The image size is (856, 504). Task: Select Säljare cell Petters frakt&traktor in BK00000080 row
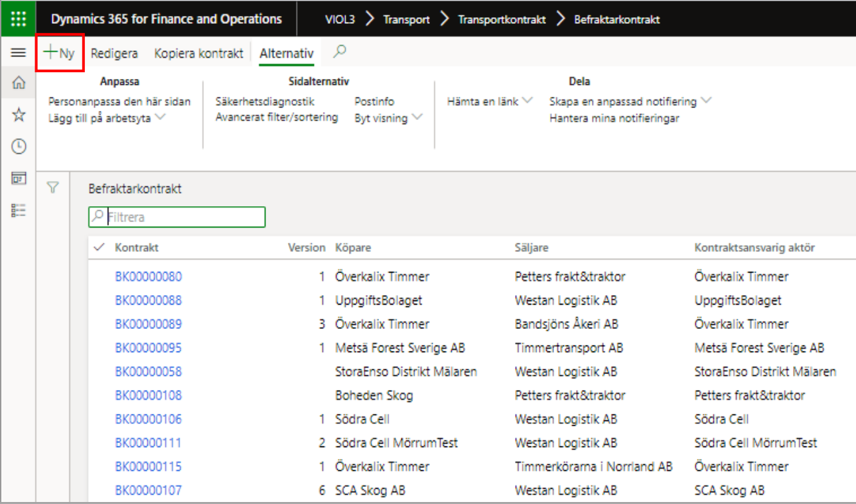(x=570, y=277)
